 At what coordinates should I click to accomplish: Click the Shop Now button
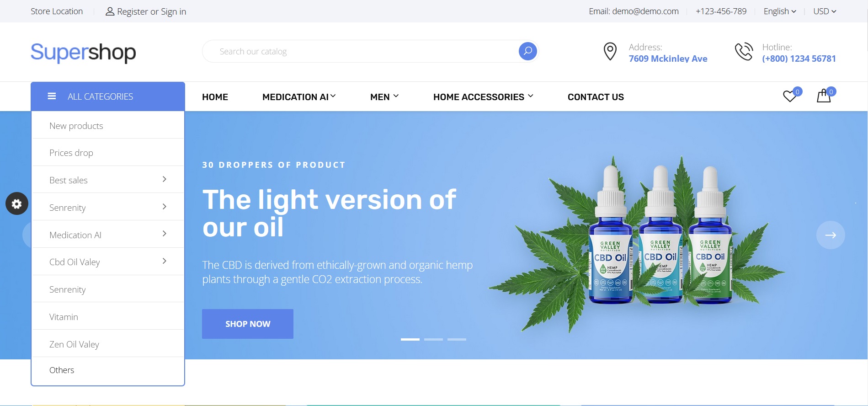click(248, 324)
